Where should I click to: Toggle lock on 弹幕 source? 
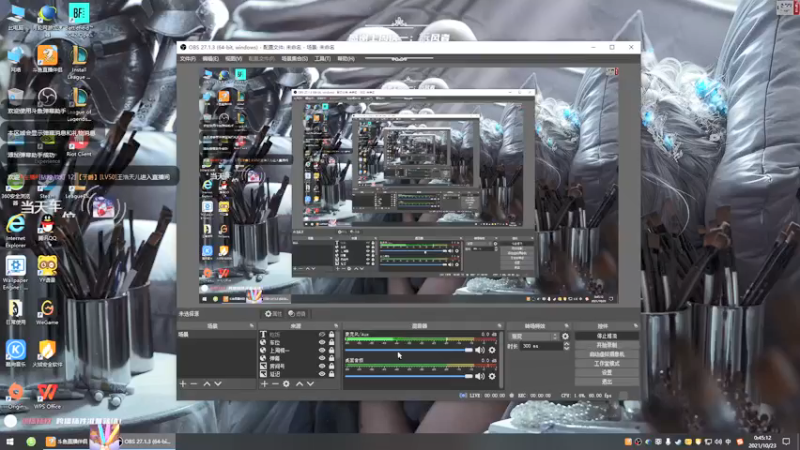[x=332, y=358]
